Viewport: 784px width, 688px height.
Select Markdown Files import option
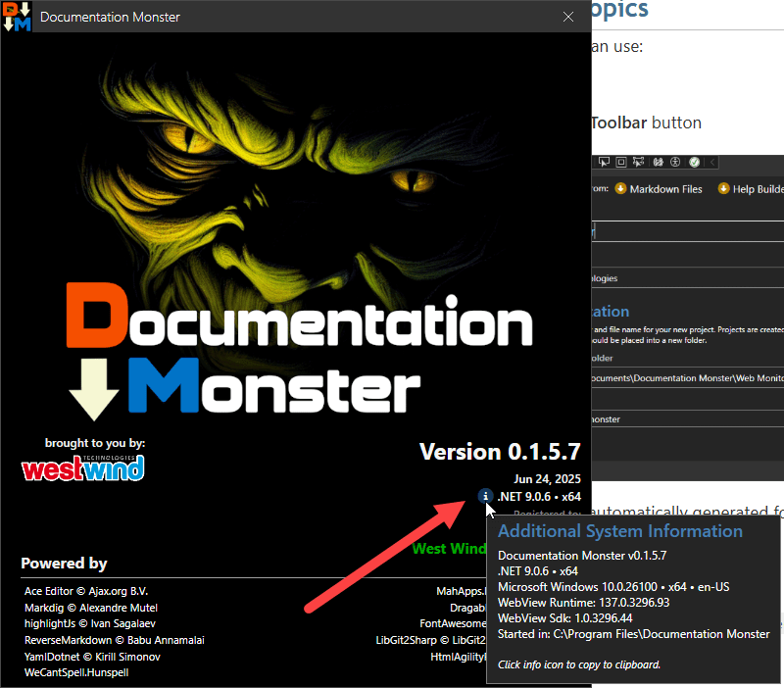[665, 189]
